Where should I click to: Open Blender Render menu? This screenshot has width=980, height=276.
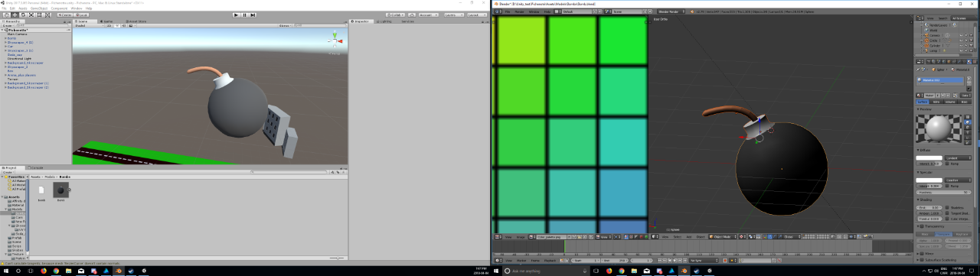pos(520,11)
